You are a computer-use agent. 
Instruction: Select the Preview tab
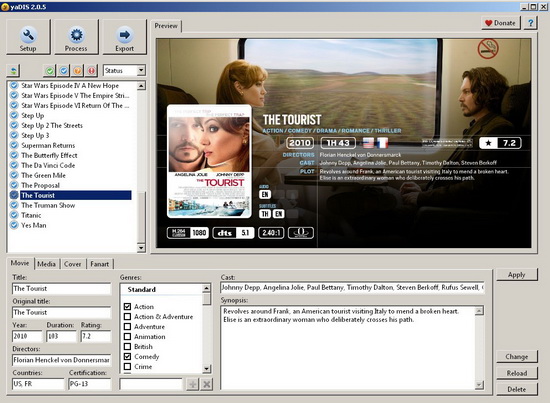[166, 26]
